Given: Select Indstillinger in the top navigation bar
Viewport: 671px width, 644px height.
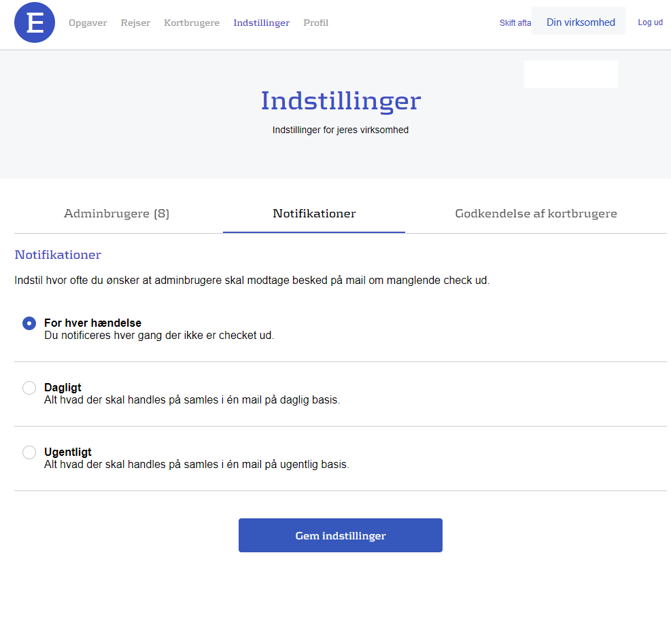Looking at the screenshot, I should (261, 23).
